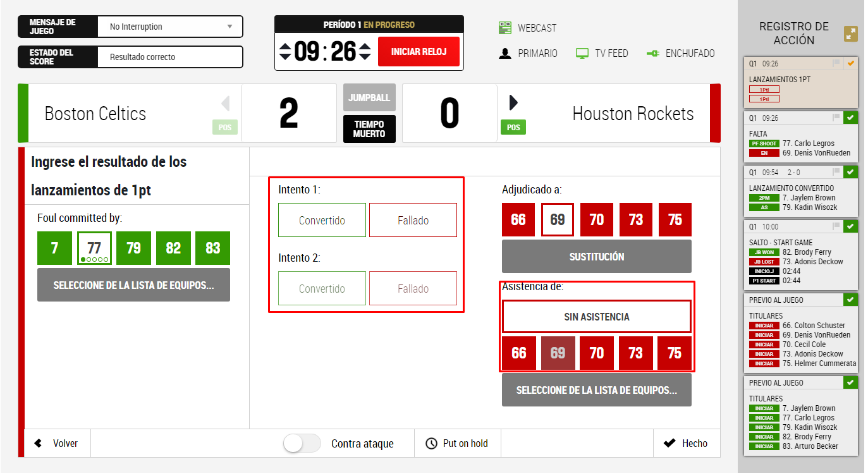Mark Intento 1 as Convertido
The height and width of the screenshot is (476, 868).
(x=322, y=220)
